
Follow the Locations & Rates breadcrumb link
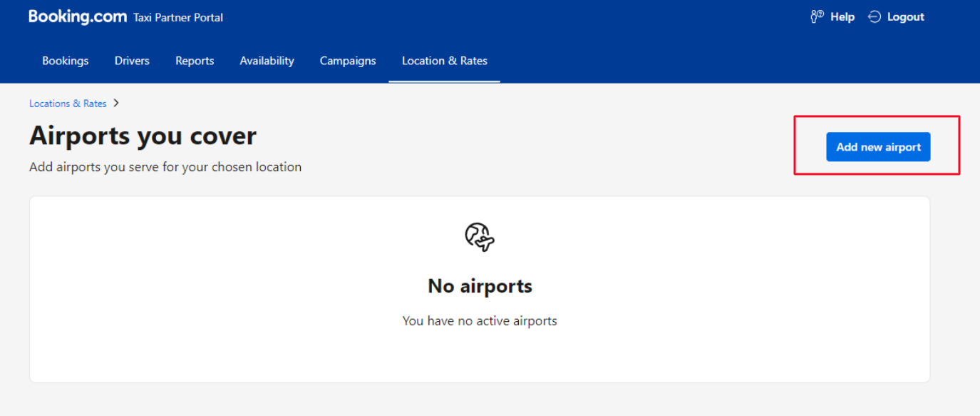pyautogui.click(x=68, y=103)
